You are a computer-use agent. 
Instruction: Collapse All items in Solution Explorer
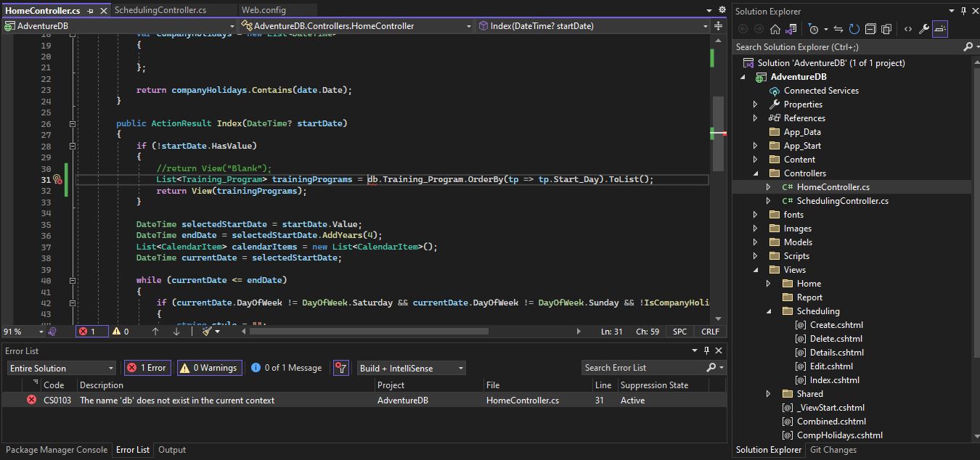tap(871, 29)
